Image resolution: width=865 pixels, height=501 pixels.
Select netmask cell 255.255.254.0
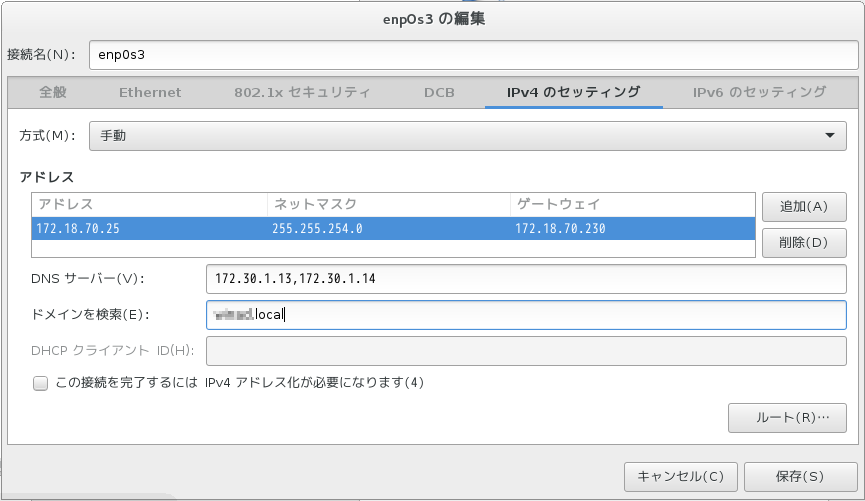coord(389,228)
